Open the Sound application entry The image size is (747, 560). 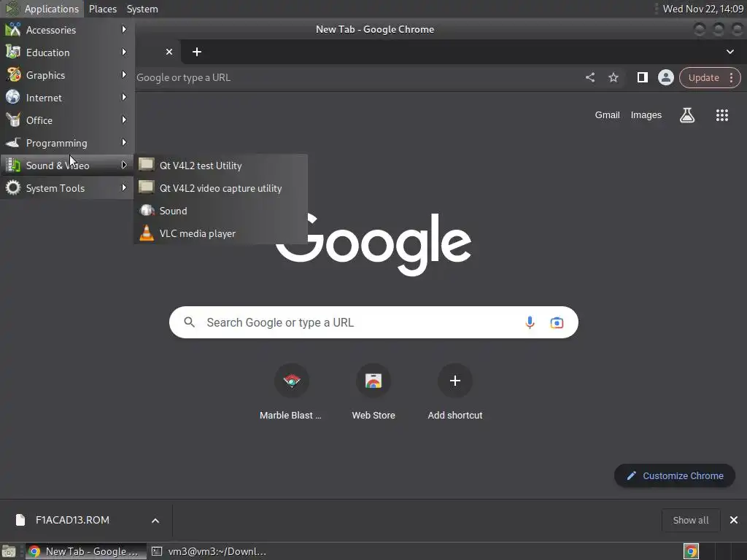(x=220, y=211)
